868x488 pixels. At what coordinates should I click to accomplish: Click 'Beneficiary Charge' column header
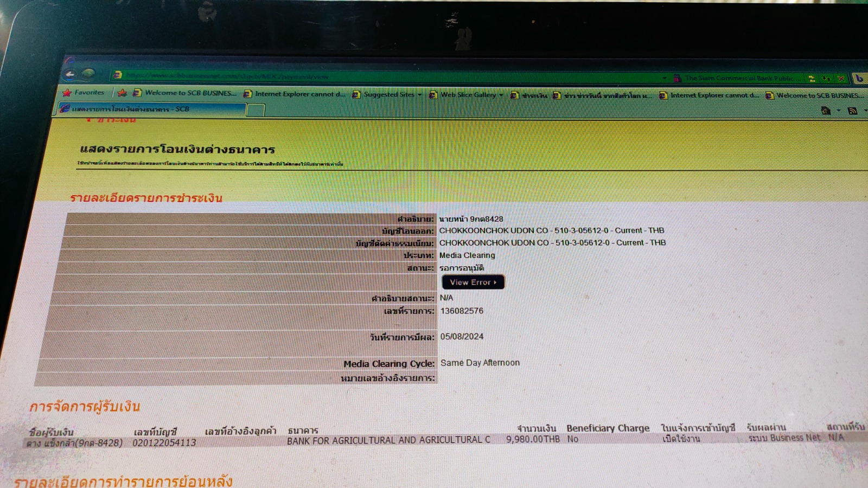pos(608,428)
